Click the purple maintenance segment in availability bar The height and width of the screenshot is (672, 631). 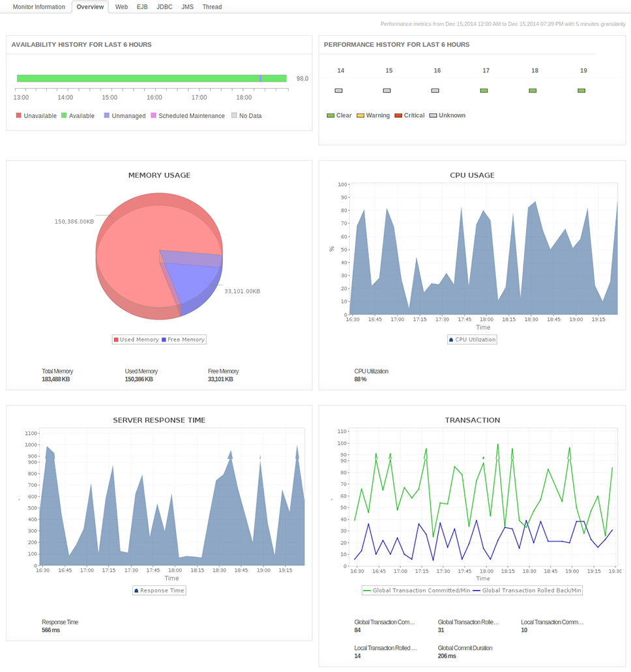click(x=261, y=78)
